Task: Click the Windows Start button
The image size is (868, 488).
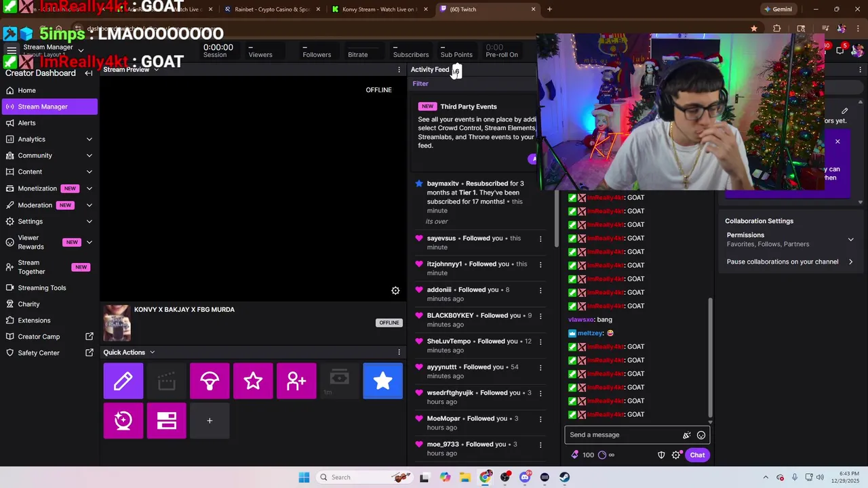Action: [304, 477]
